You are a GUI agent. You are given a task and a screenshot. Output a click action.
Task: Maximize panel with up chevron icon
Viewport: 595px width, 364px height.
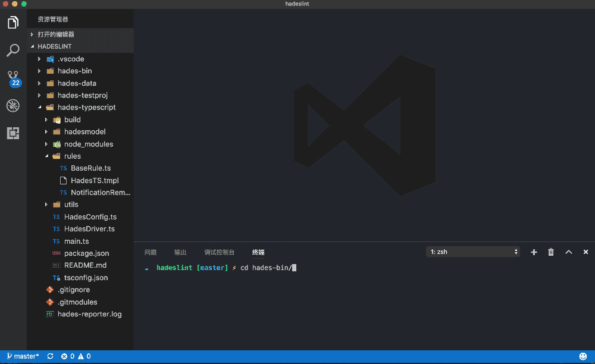[568, 252]
